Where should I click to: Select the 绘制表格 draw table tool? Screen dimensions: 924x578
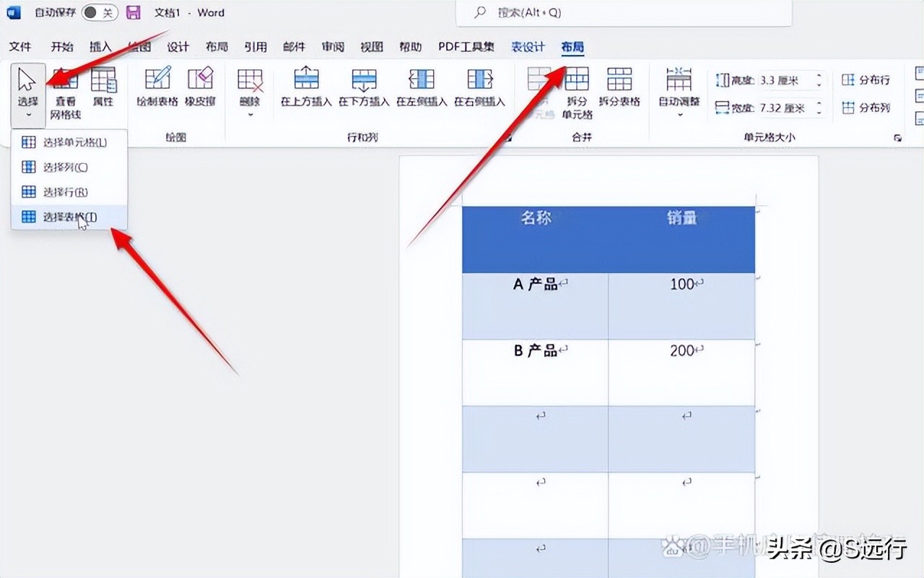click(x=157, y=88)
